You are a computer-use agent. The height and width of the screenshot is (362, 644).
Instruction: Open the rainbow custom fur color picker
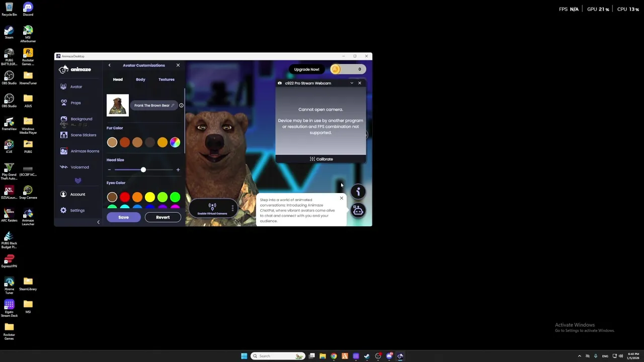pyautogui.click(x=175, y=143)
